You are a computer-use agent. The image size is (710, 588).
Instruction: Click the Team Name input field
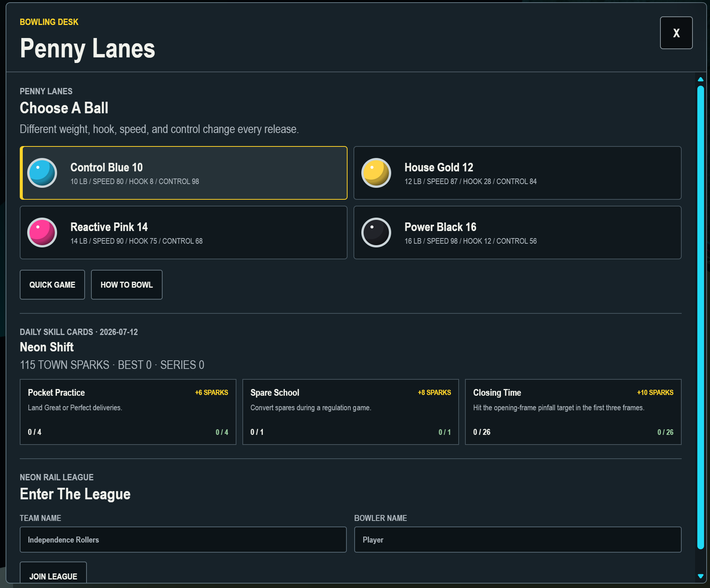point(183,540)
